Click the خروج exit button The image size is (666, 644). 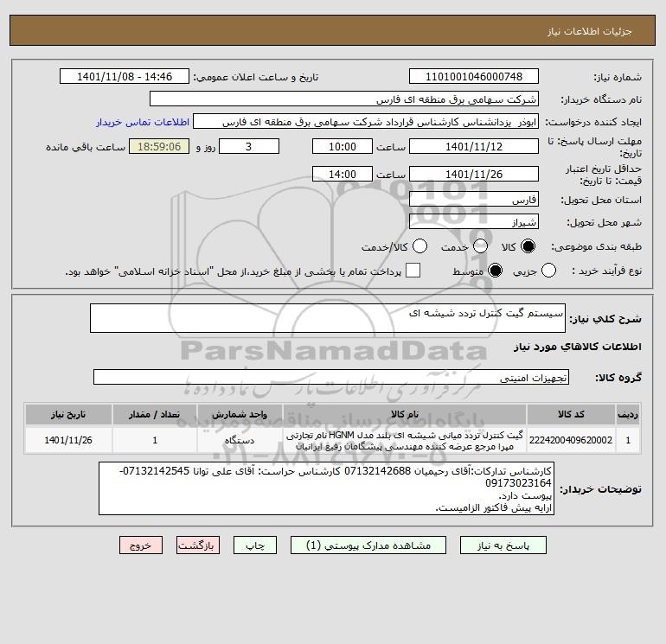click(x=141, y=545)
